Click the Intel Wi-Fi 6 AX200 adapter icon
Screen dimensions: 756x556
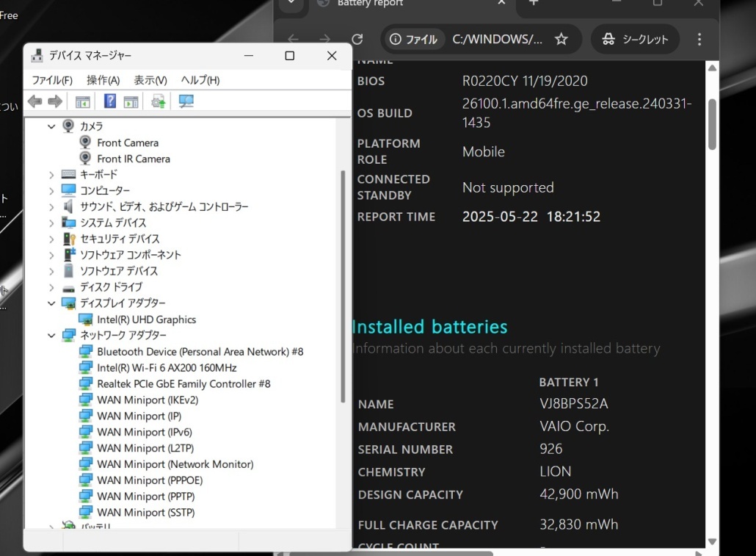(x=85, y=368)
